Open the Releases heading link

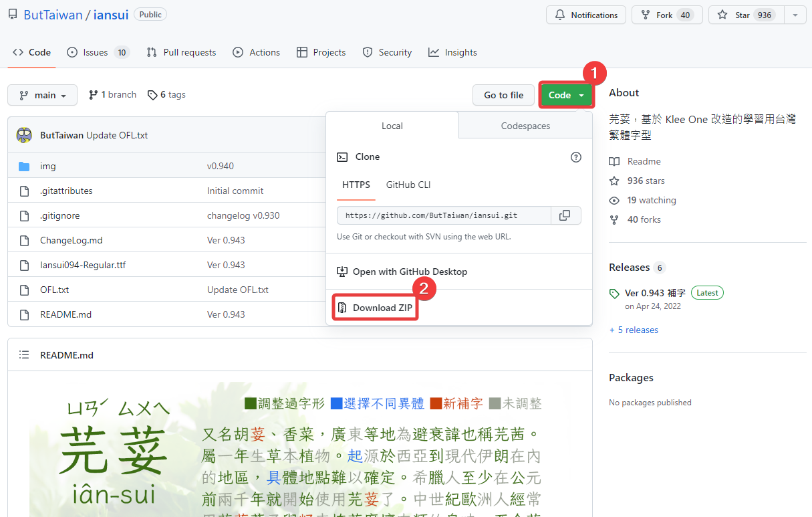coord(630,267)
